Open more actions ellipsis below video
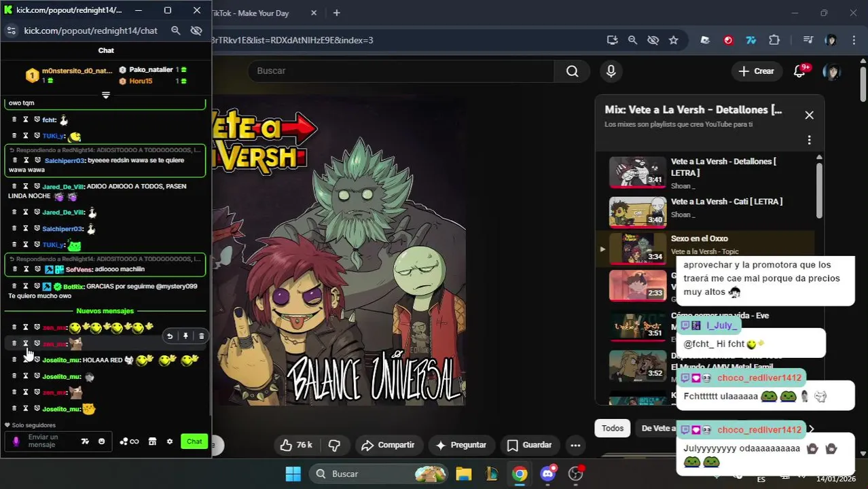The width and height of the screenshot is (868, 489). (575, 445)
